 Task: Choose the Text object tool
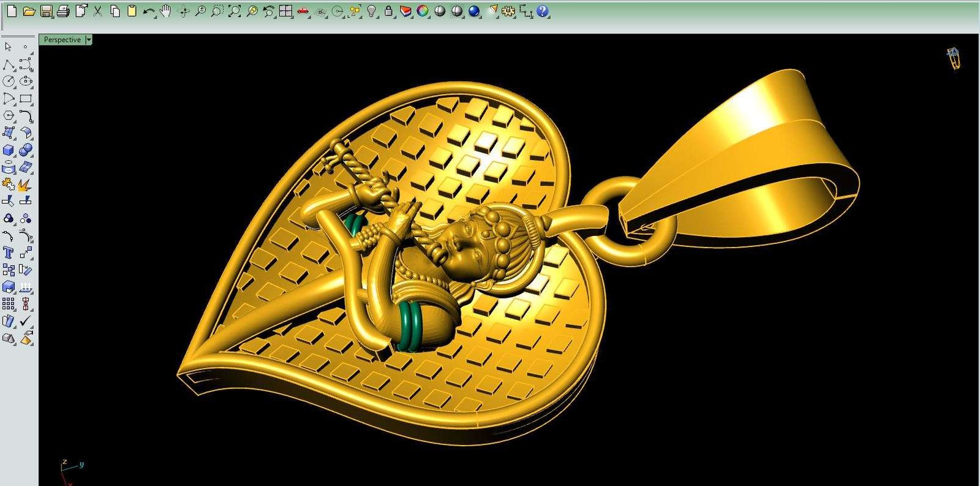point(9,252)
